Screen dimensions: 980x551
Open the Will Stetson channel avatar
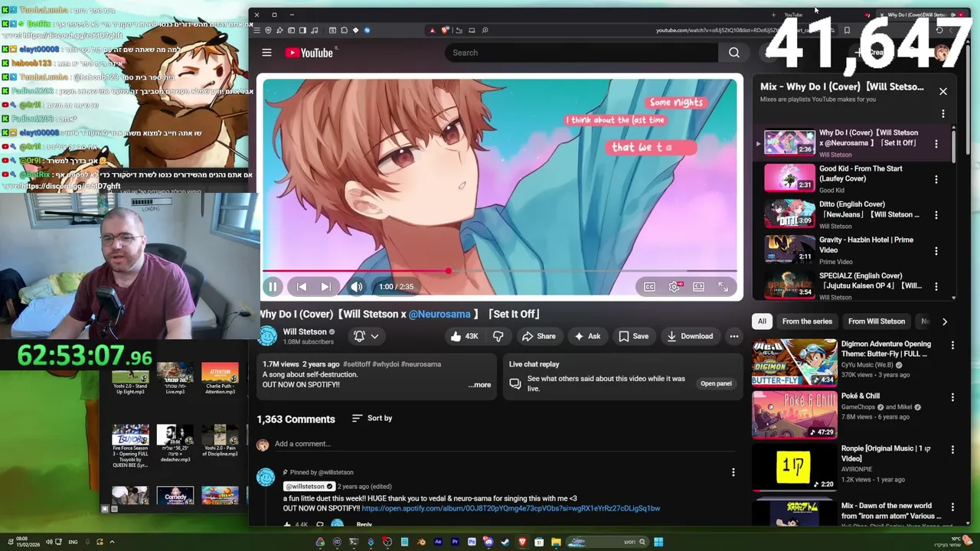[x=268, y=336]
